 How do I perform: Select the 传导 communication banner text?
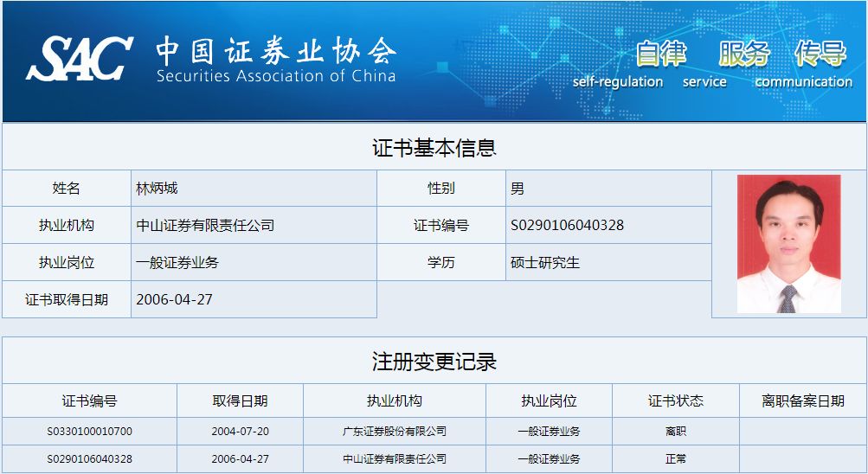tap(820, 54)
